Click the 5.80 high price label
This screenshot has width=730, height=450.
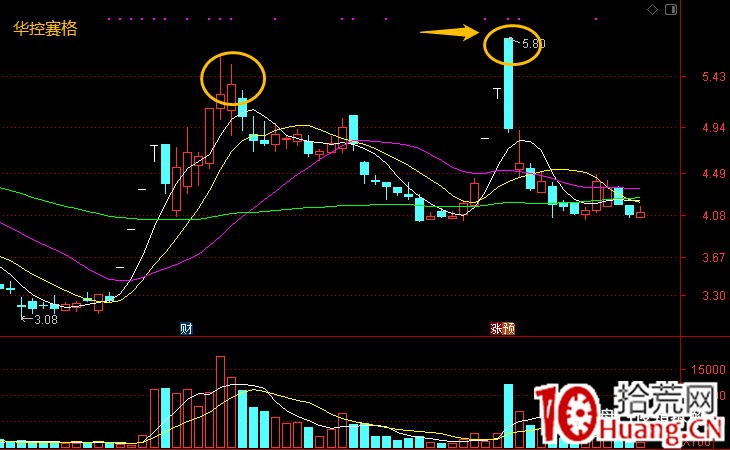[534, 44]
